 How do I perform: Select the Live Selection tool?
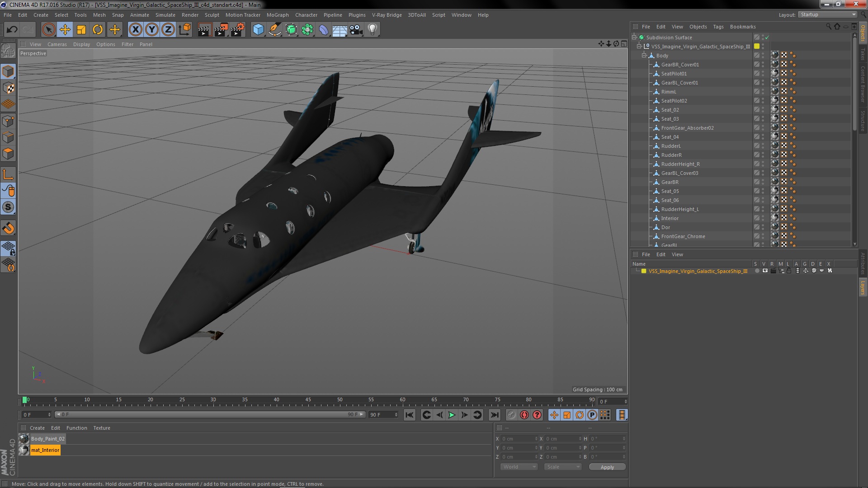[48, 30]
